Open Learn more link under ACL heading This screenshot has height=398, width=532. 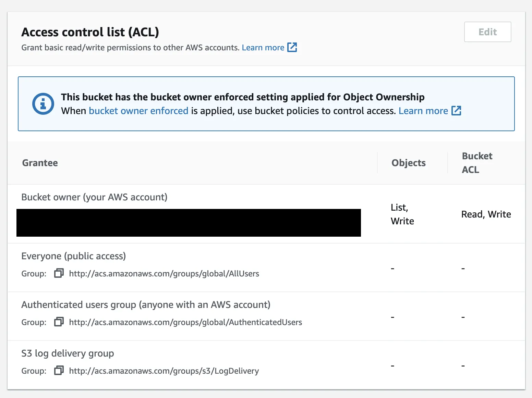tap(263, 48)
